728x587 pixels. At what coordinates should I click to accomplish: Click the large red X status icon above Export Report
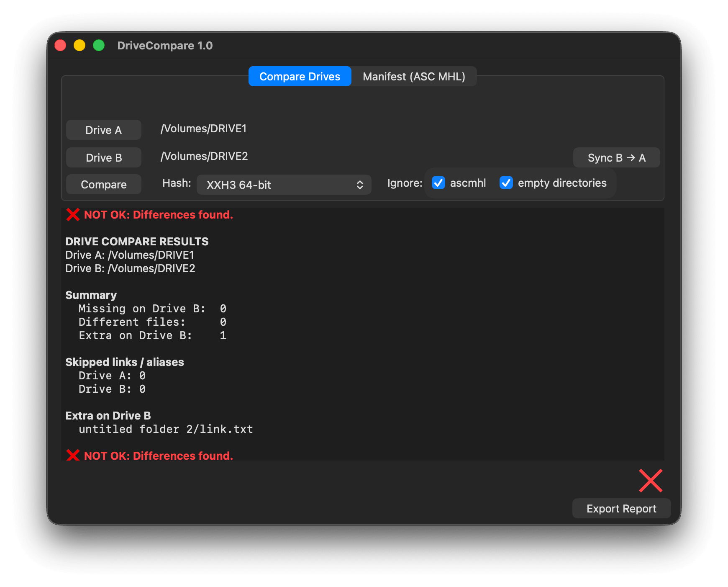tap(651, 481)
